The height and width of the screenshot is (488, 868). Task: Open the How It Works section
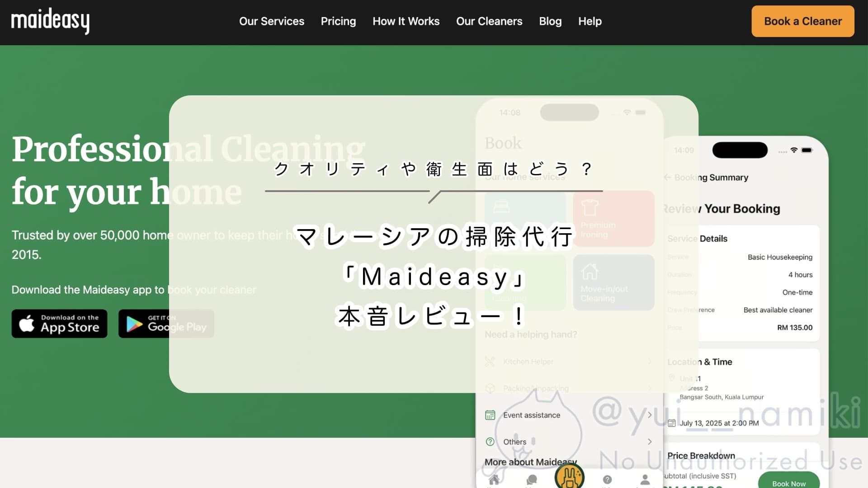pos(406,21)
